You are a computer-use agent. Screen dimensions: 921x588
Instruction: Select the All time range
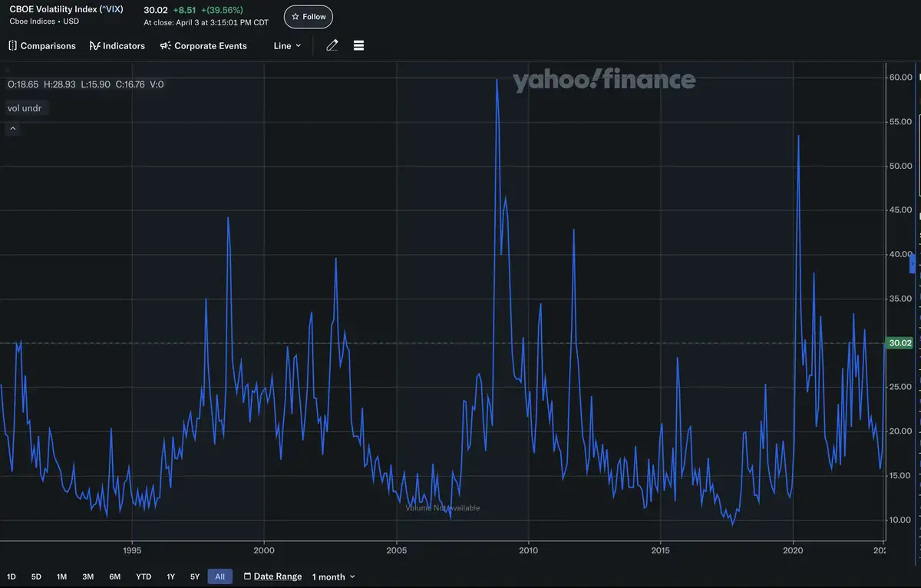[220, 576]
